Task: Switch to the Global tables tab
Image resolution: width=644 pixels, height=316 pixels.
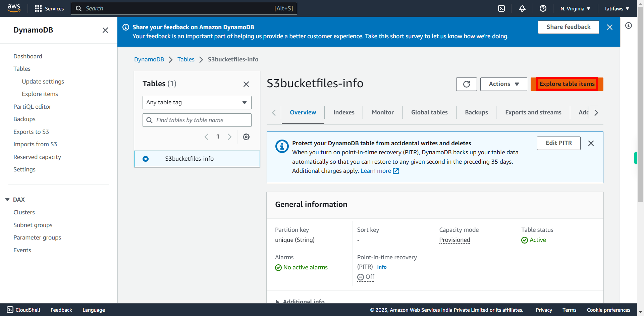Action: 429,112
